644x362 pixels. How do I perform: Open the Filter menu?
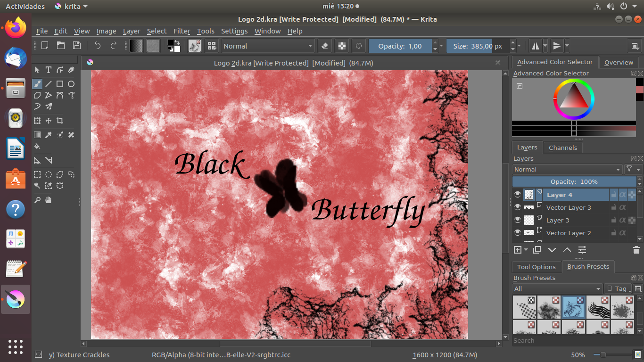pos(182,31)
